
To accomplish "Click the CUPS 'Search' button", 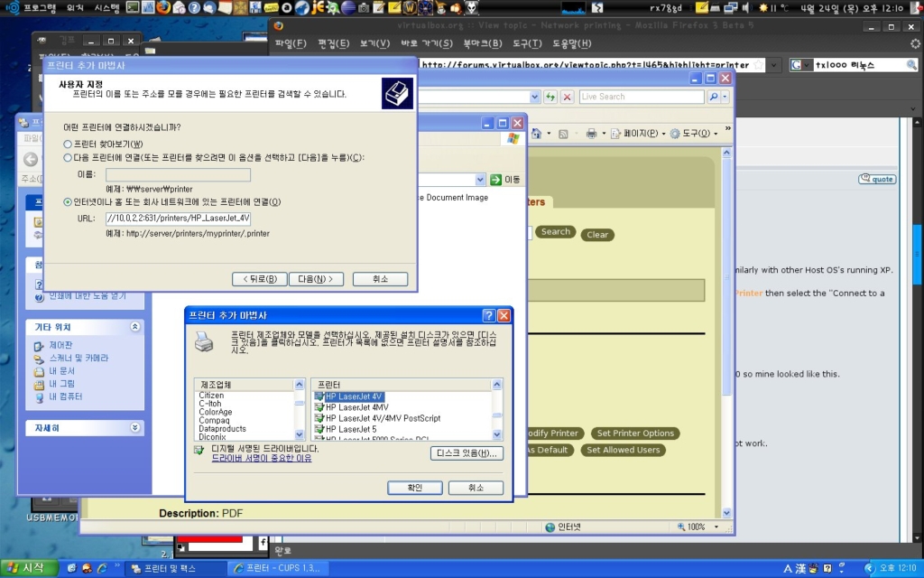I will pos(555,232).
